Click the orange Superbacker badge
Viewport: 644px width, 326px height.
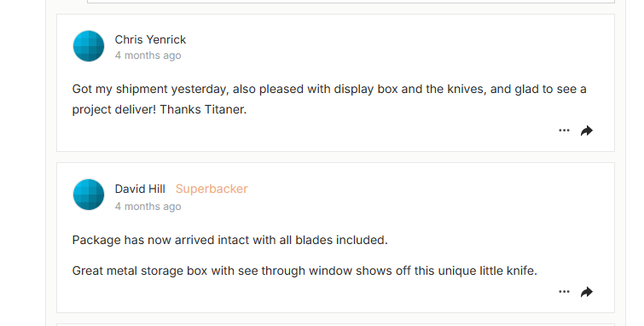click(x=212, y=189)
